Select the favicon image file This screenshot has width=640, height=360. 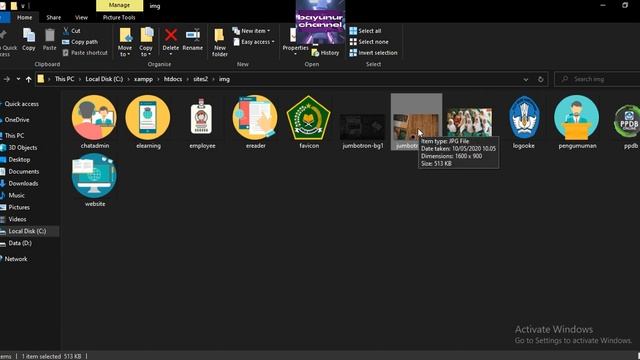click(x=309, y=122)
